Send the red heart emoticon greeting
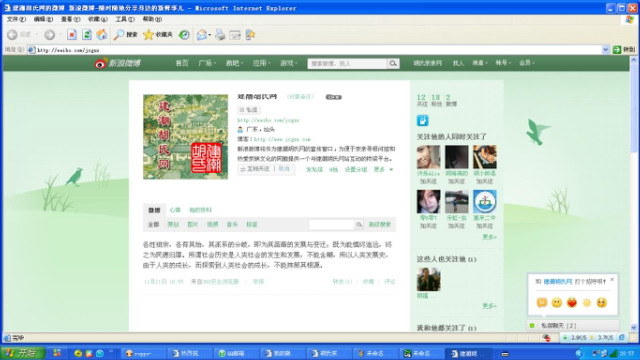The height and width of the screenshot is (360, 640). (x=572, y=302)
